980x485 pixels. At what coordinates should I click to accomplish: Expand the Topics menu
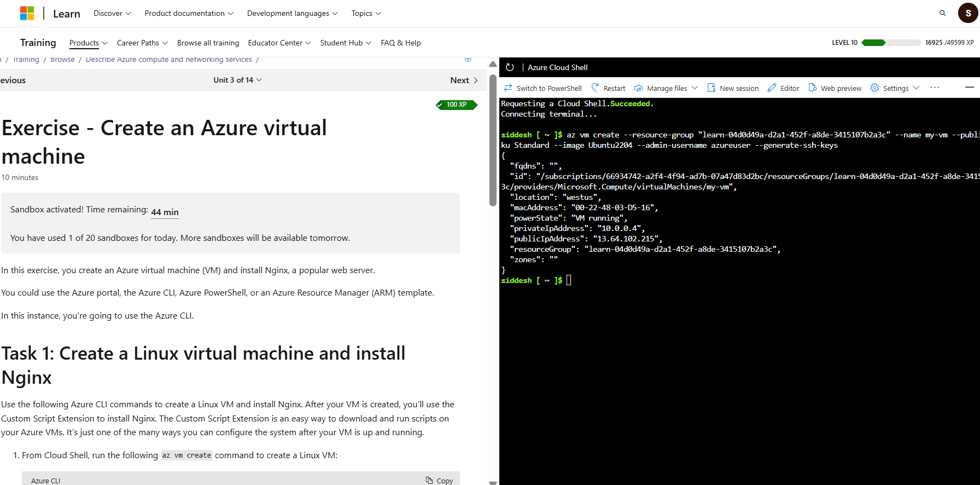coord(366,13)
